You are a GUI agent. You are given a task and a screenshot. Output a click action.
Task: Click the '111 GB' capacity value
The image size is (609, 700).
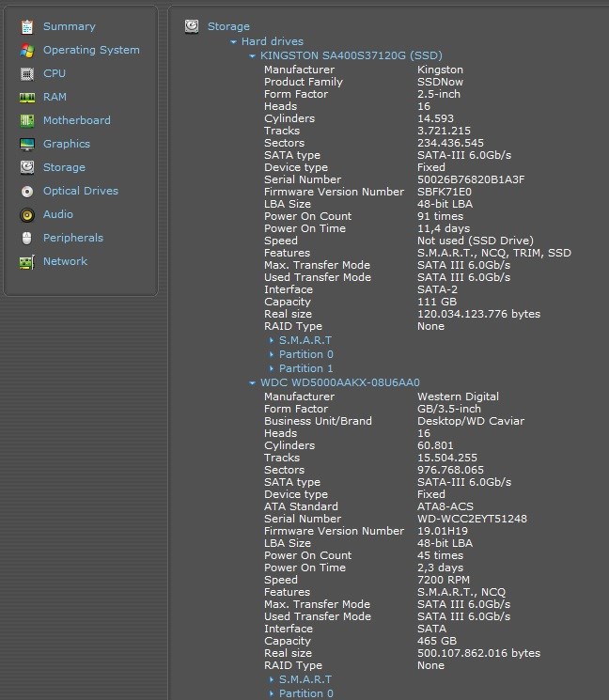(x=437, y=302)
